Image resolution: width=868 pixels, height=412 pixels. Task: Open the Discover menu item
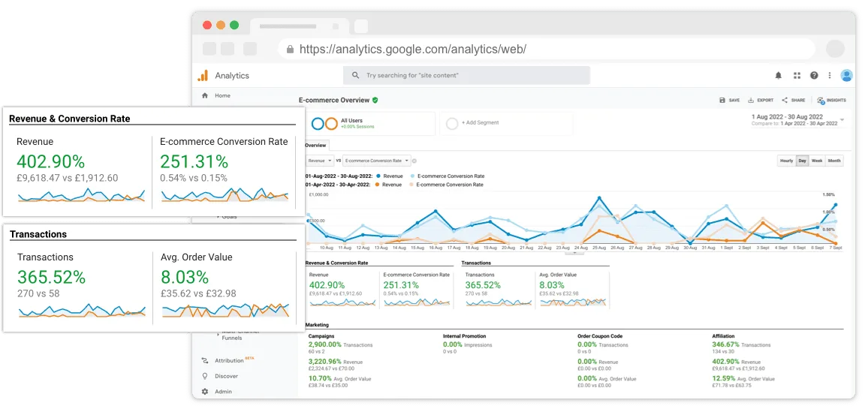point(227,376)
